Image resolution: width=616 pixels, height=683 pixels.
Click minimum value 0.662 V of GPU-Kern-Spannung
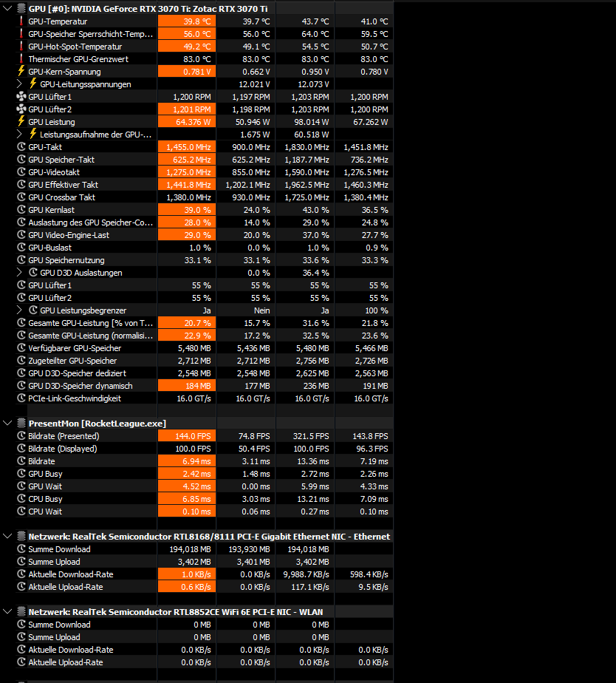(256, 72)
